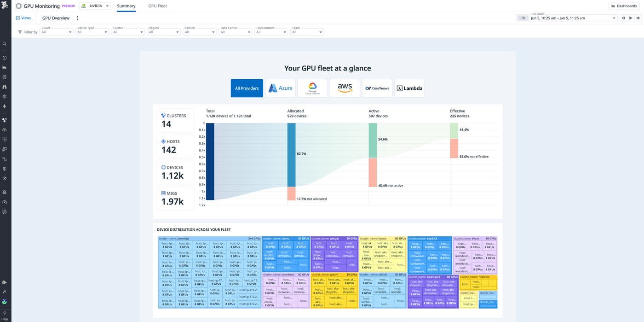Click the All Providers button
Image resolution: width=644 pixels, height=322 pixels.
[x=247, y=88]
